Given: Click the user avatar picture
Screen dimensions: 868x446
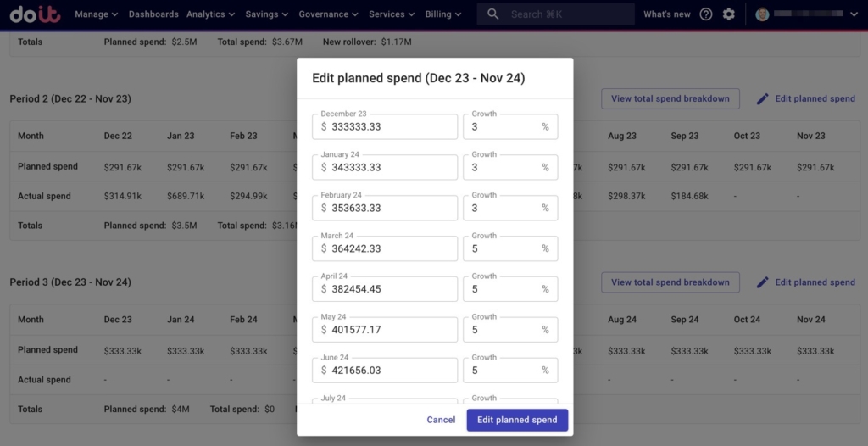Looking at the screenshot, I should 763,14.
